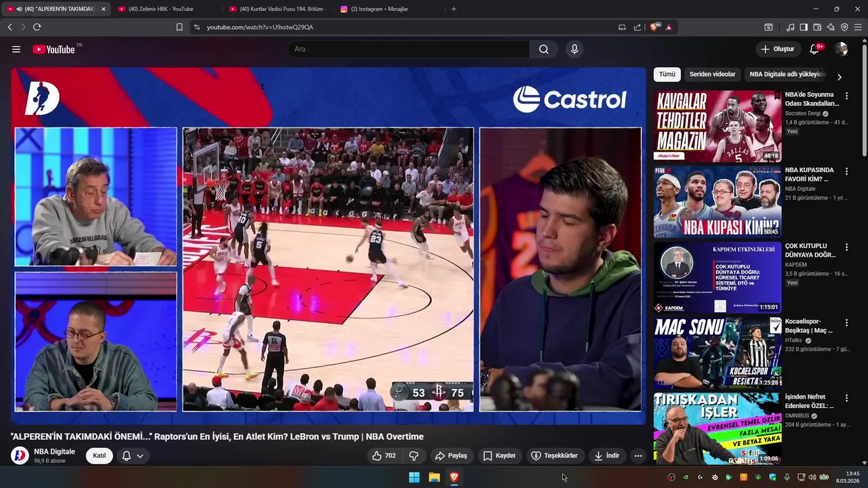
Task: Open options for NBA'de Soyunma Odası video
Action: point(846,96)
